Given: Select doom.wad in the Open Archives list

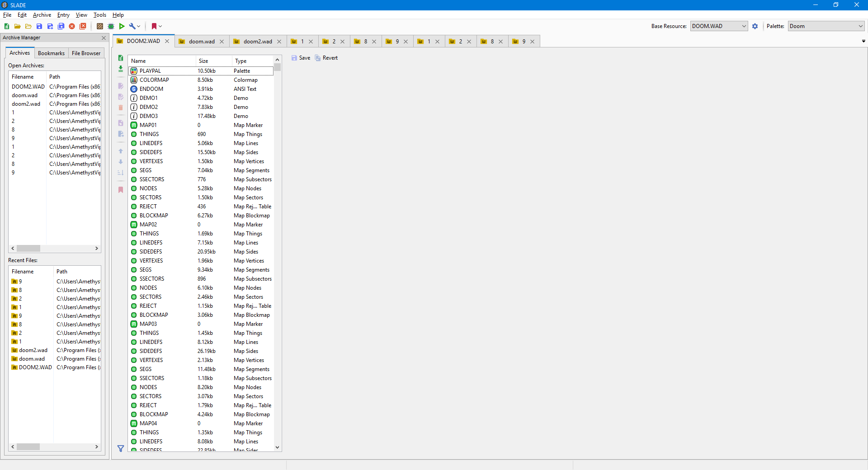Looking at the screenshot, I should (55, 95).
